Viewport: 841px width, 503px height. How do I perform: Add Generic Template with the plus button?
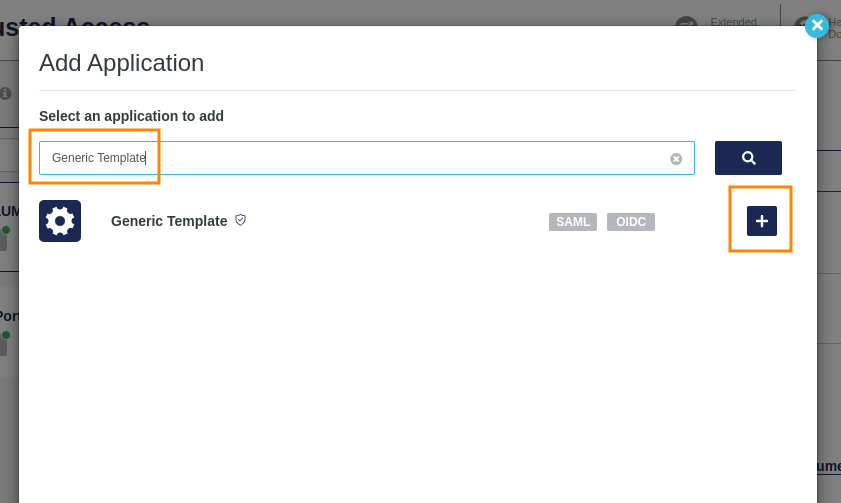[762, 221]
